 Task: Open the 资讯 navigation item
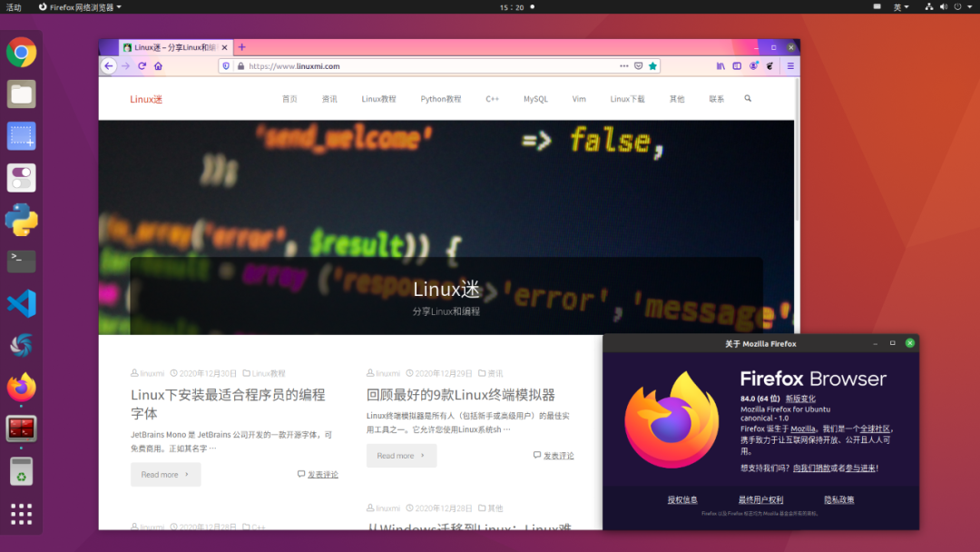(x=329, y=99)
